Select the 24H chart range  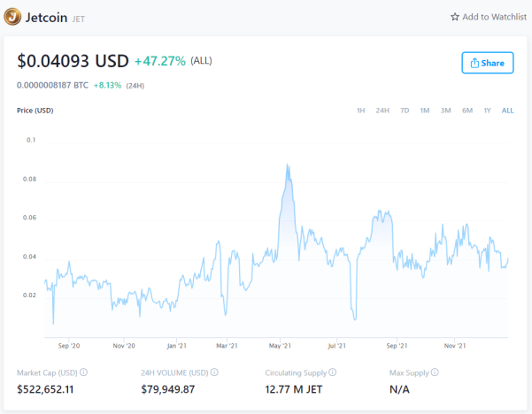382,111
